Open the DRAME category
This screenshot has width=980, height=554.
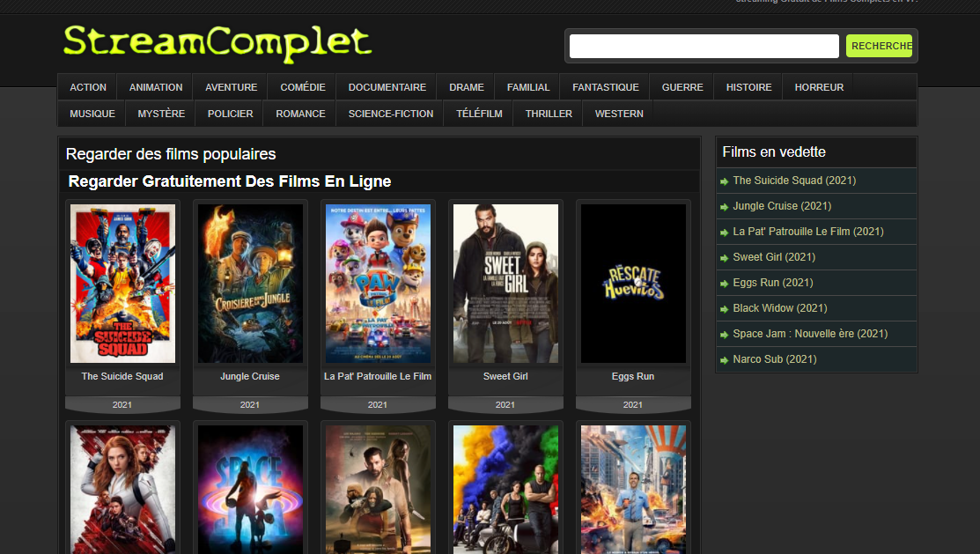coord(467,87)
